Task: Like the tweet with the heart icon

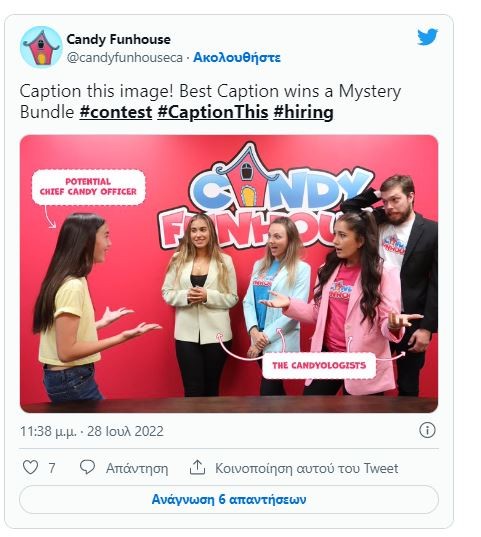Action: [x=30, y=467]
